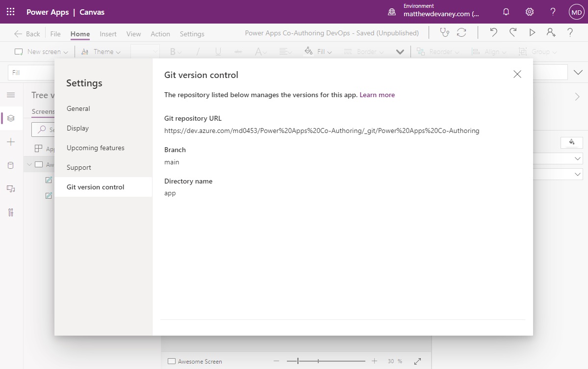Viewport: 588px width, 369px height.
Task: Open the Data sources panel
Action: tap(11, 165)
